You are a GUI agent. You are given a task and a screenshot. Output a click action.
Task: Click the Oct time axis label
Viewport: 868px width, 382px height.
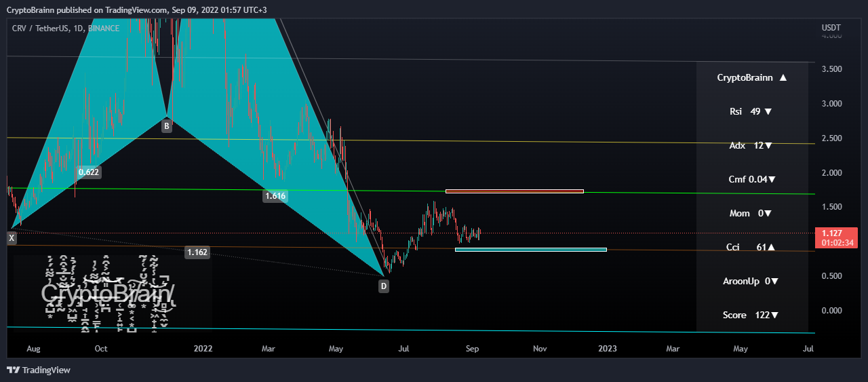(x=101, y=349)
